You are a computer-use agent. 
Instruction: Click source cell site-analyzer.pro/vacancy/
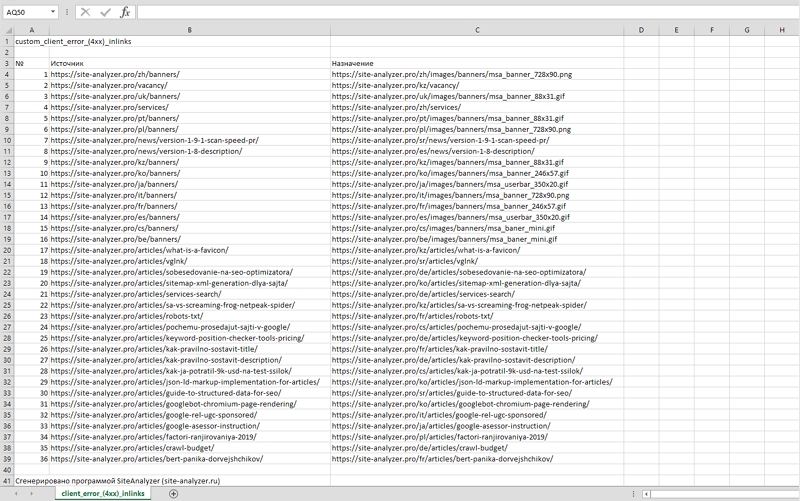tap(189, 85)
